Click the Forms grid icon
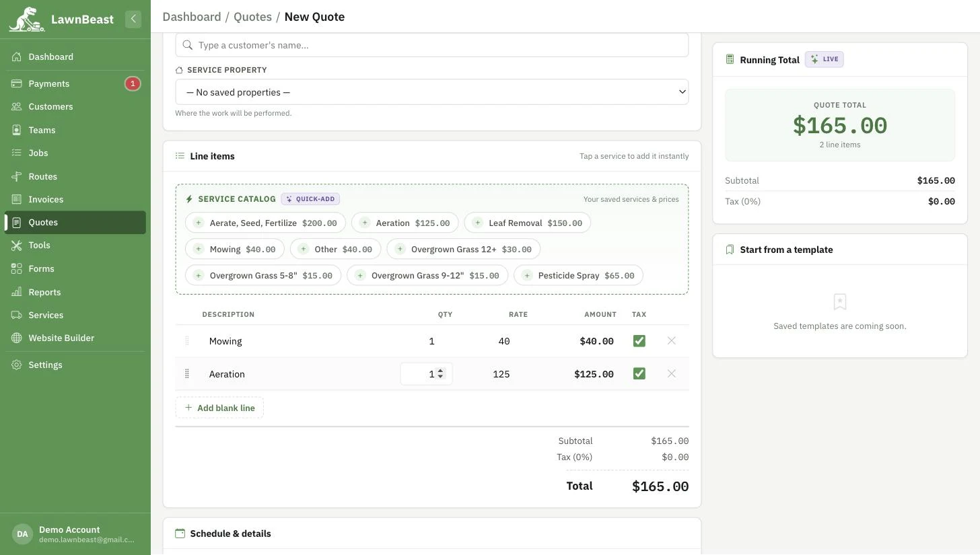The image size is (980, 555). click(17, 268)
